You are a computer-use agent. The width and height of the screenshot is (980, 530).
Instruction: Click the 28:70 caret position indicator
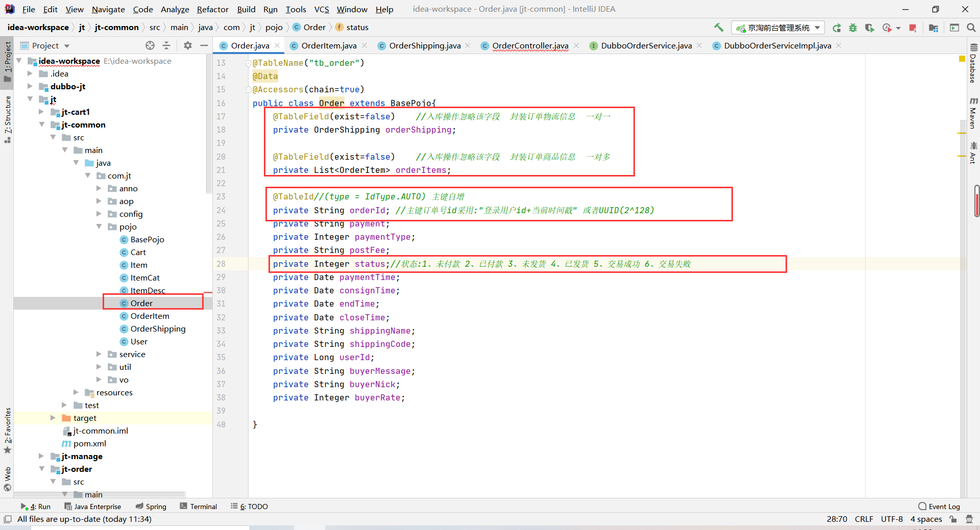[x=837, y=519]
